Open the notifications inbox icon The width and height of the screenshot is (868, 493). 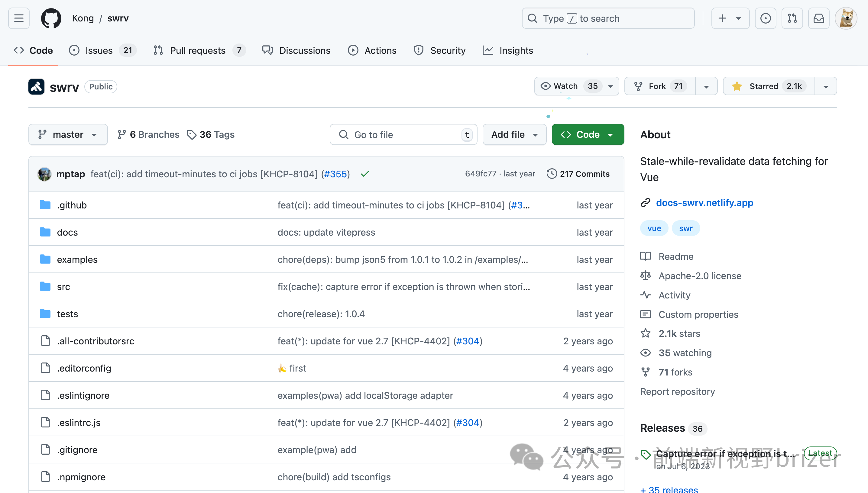818,18
